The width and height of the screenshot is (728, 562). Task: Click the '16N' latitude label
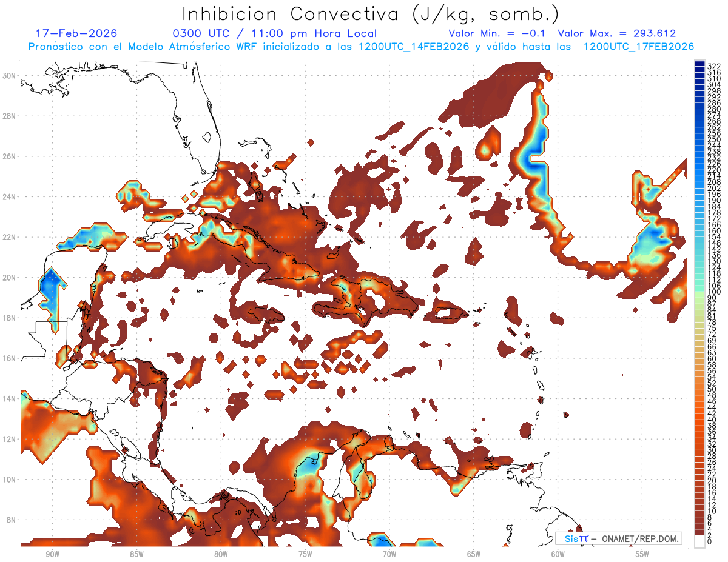[9, 358]
